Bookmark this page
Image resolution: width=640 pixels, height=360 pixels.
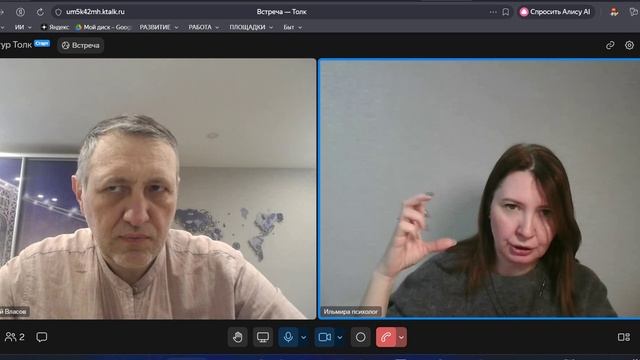tap(506, 12)
